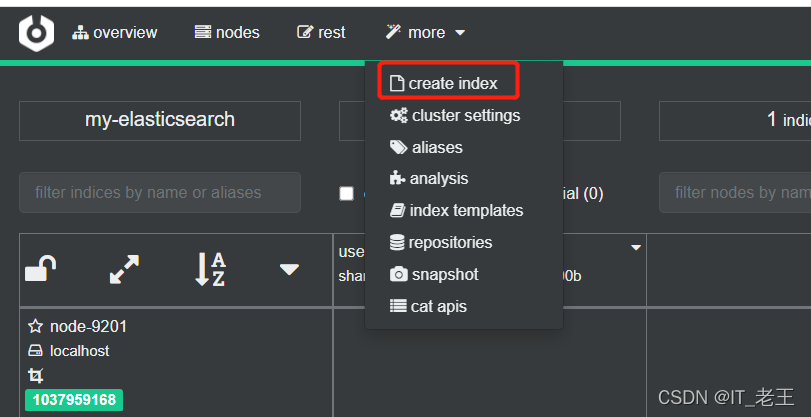Click the crop icon under localhost

pyautogui.click(x=36, y=376)
